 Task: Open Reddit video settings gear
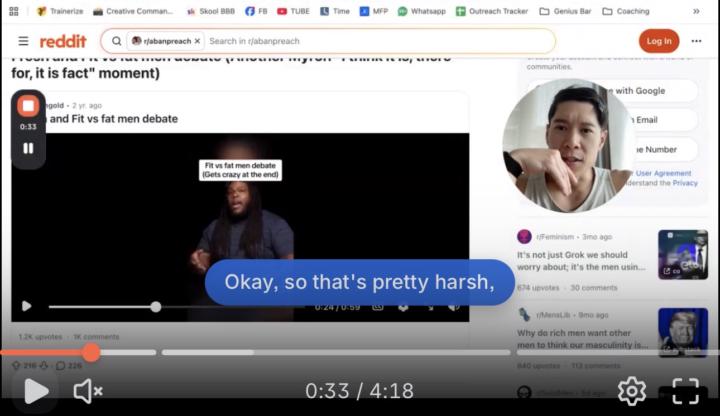point(403,307)
